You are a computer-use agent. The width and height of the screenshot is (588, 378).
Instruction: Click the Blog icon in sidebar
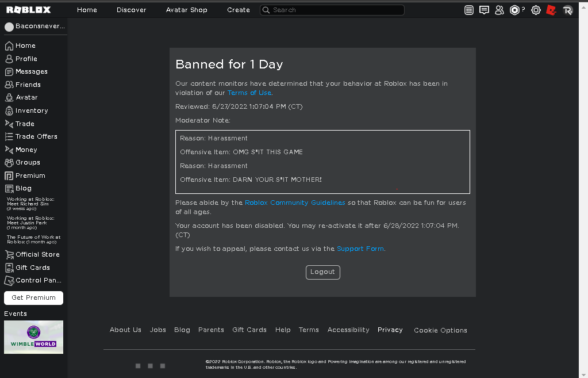9,189
